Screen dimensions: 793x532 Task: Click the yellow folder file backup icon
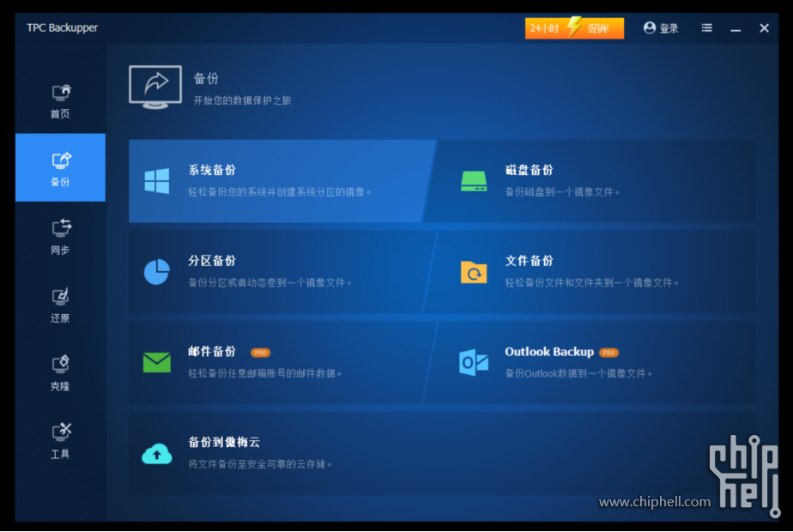click(x=474, y=272)
